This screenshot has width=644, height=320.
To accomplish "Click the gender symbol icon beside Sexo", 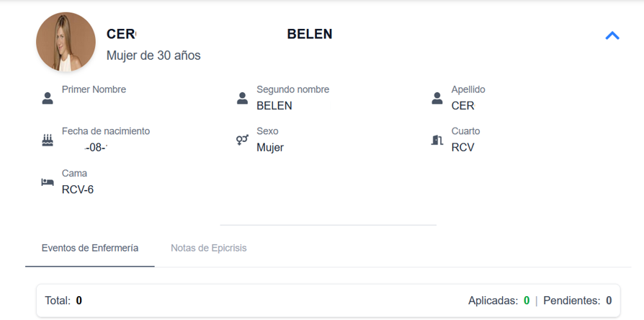I will coord(243,140).
